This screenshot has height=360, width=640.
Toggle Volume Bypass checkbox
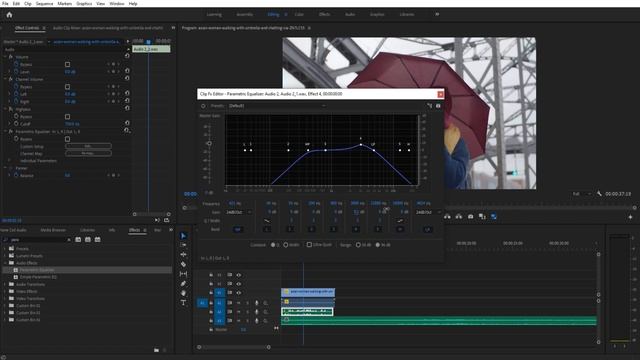point(67,64)
